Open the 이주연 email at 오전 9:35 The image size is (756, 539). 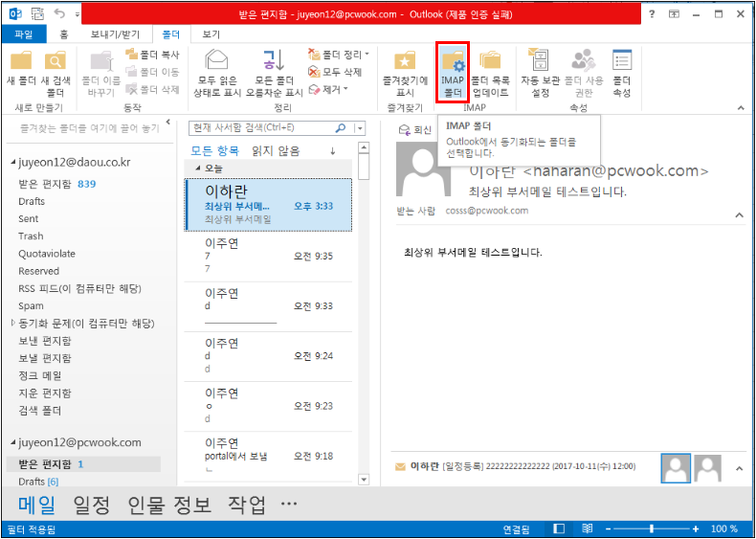(x=269, y=257)
